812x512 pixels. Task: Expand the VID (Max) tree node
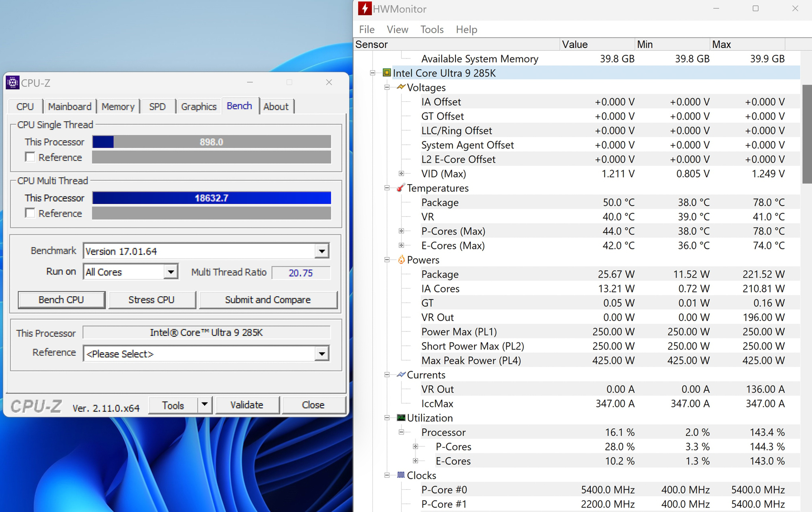(401, 174)
